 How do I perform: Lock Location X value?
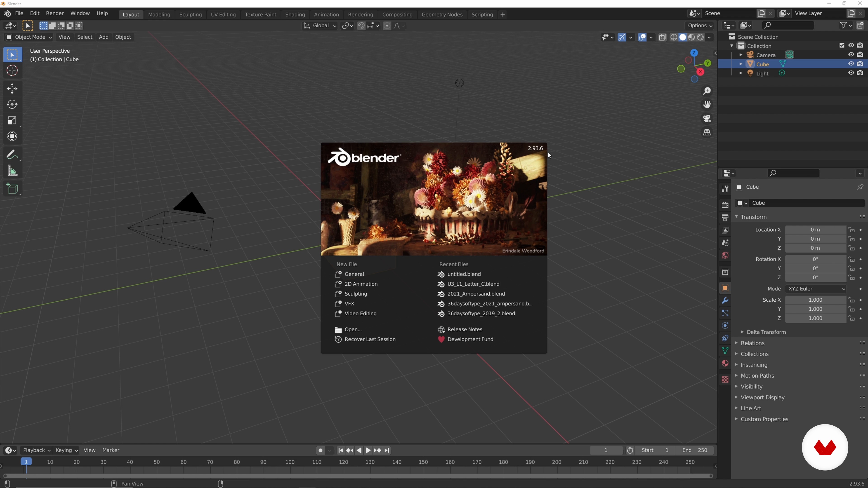(851, 230)
